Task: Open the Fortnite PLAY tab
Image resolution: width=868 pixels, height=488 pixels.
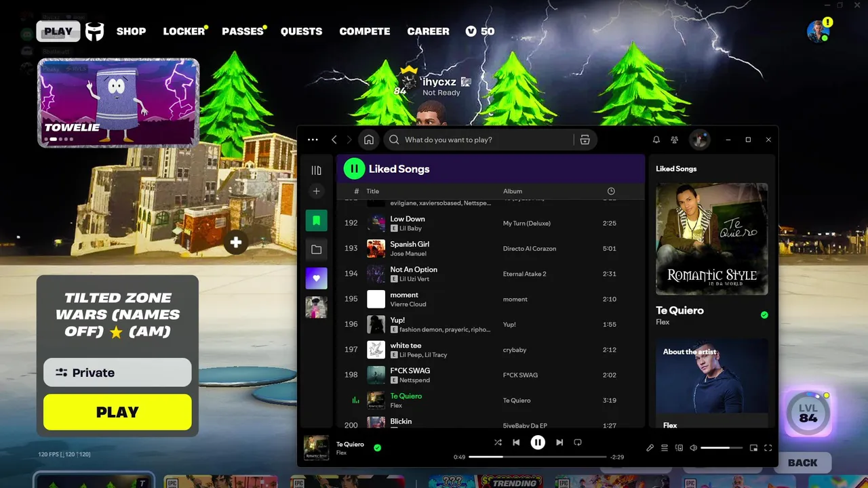Action: (x=58, y=31)
